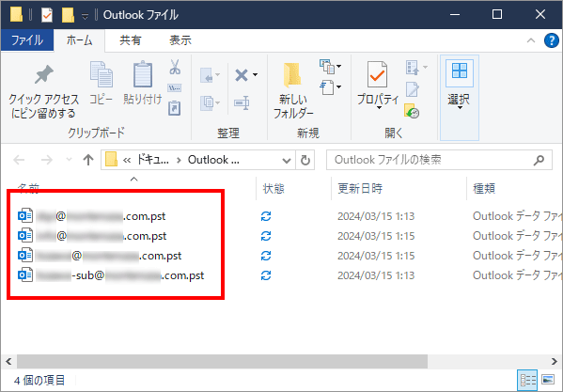This screenshot has height=392, width=563.
Task: Switch to the 表示 tab
Action: (180, 40)
